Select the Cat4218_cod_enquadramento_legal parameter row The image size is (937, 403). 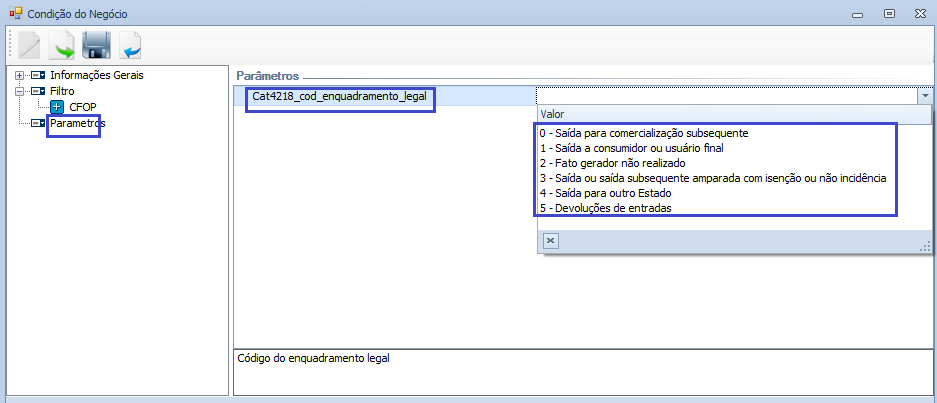point(385,95)
